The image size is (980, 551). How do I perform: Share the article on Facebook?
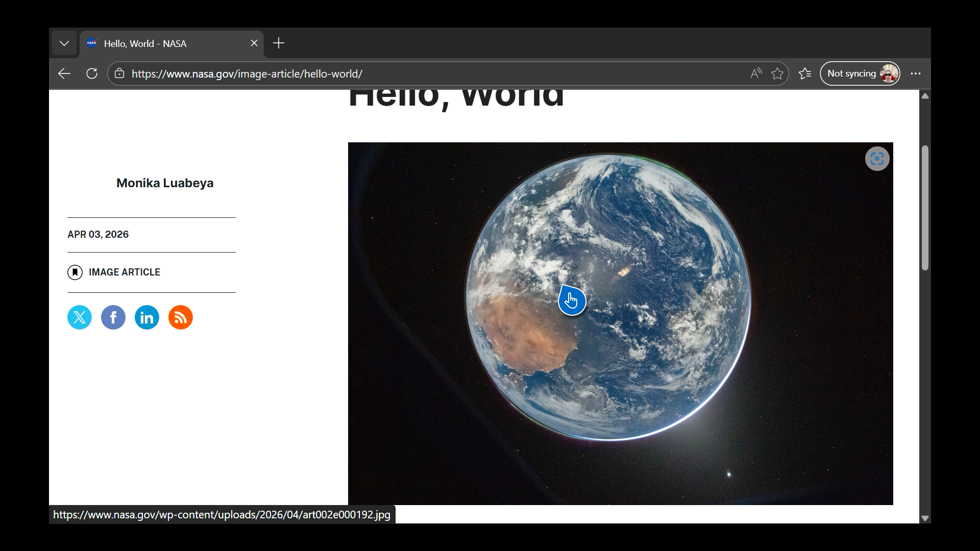[113, 317]
